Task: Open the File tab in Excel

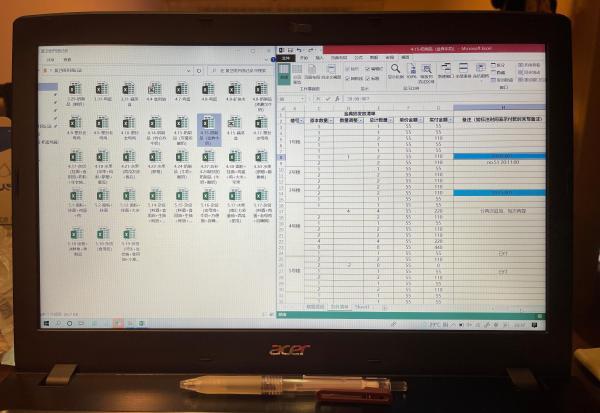Action: tap(286, 58)
